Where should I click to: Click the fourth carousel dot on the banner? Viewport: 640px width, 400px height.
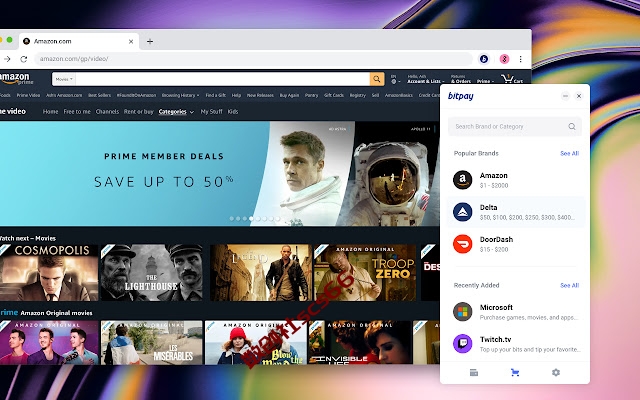[x=251, y=219]
